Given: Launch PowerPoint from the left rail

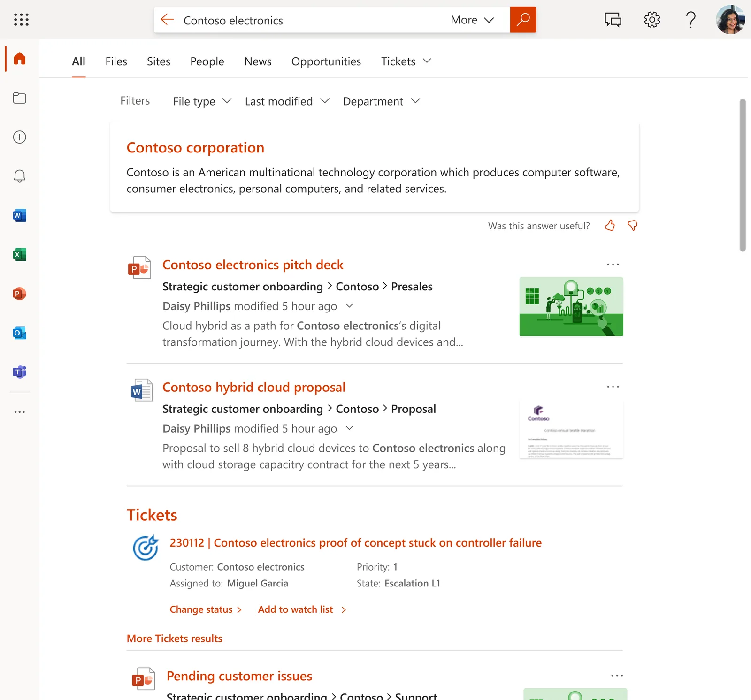Looking at the screenshot, I should (x=20, y=294).
